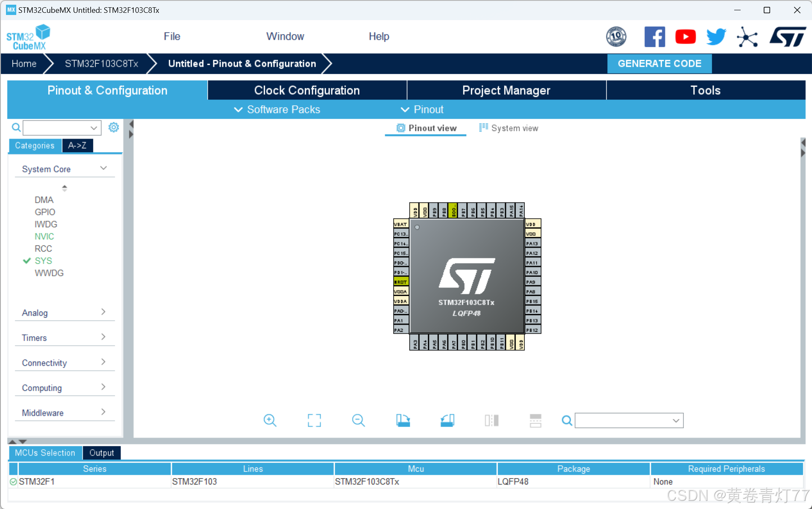The height and width of the screenshot is (509, 812).
Task: Switch to Project Manager tab
Action: [x=506, y=90]
